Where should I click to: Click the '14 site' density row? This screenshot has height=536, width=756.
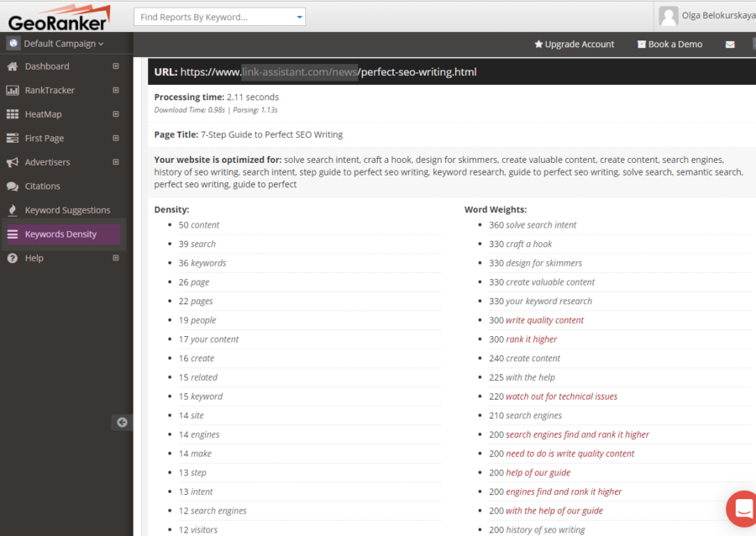(x=309, y=416)
